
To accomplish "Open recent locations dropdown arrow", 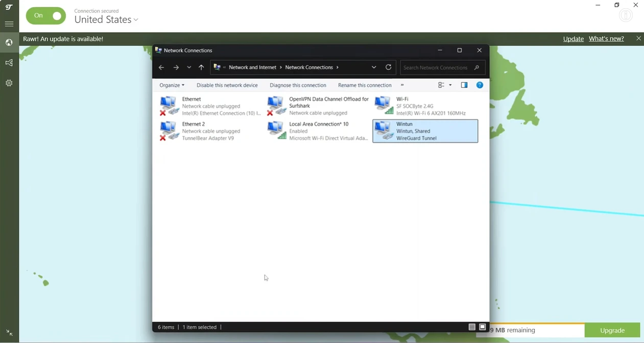I will point(189,67).
